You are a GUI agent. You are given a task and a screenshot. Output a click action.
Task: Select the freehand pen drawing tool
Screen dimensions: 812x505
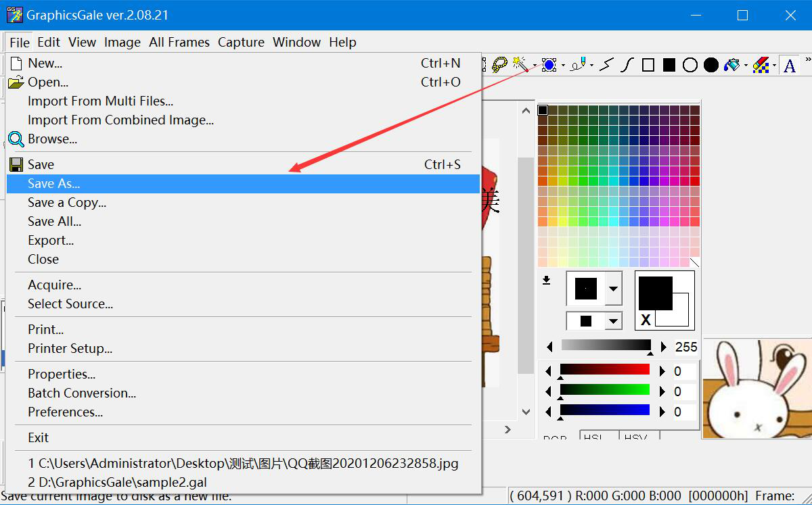[578, 65]
